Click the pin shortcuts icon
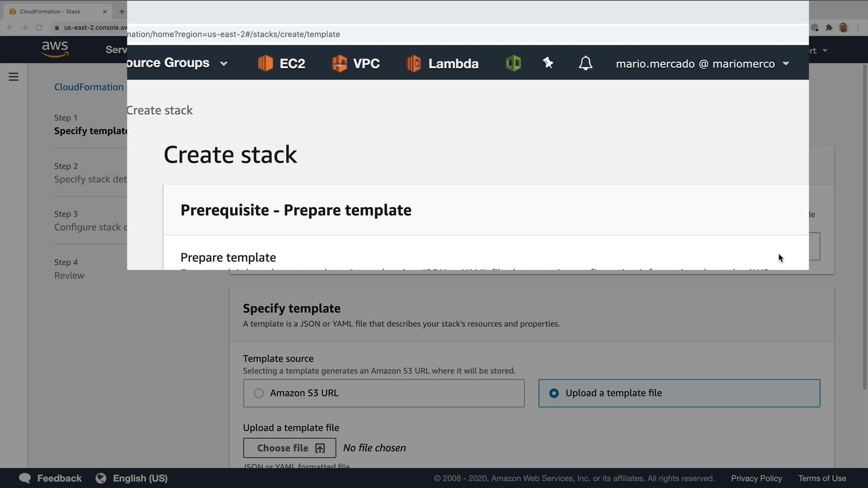 [548, 63]
